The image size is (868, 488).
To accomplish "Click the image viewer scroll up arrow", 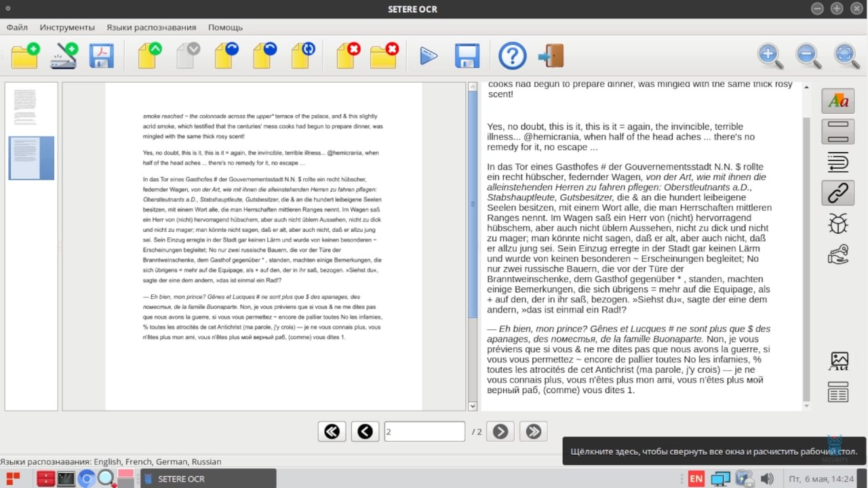I will 473,87.
